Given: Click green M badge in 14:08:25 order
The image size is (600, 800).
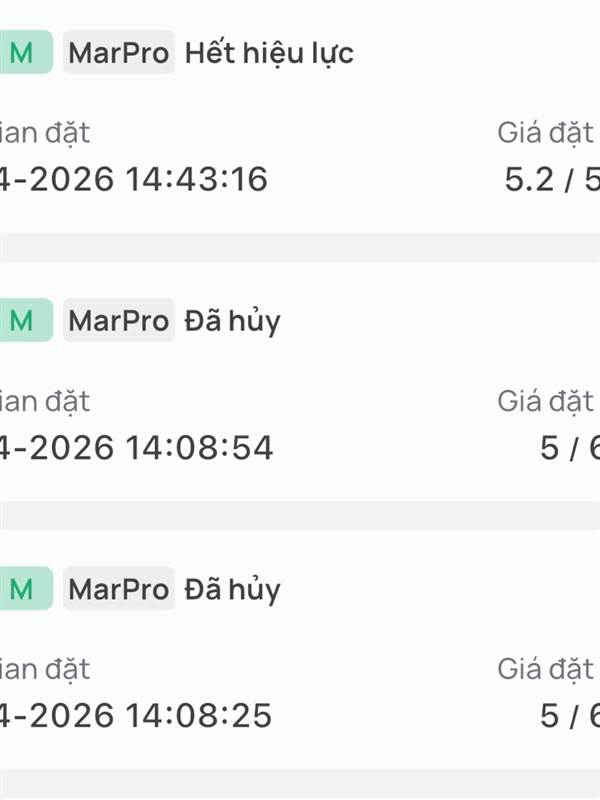Looking at the screenshot, I should [x=24, y=589].
